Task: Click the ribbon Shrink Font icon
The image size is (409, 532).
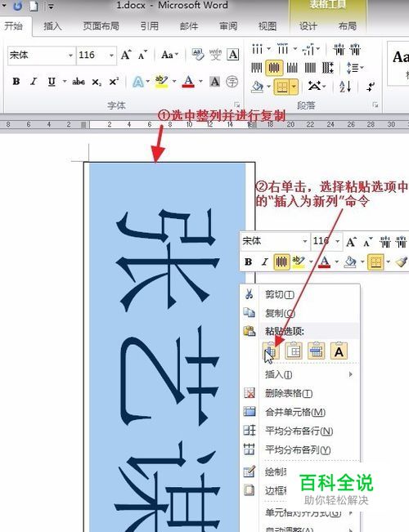Action: point(142,55)
